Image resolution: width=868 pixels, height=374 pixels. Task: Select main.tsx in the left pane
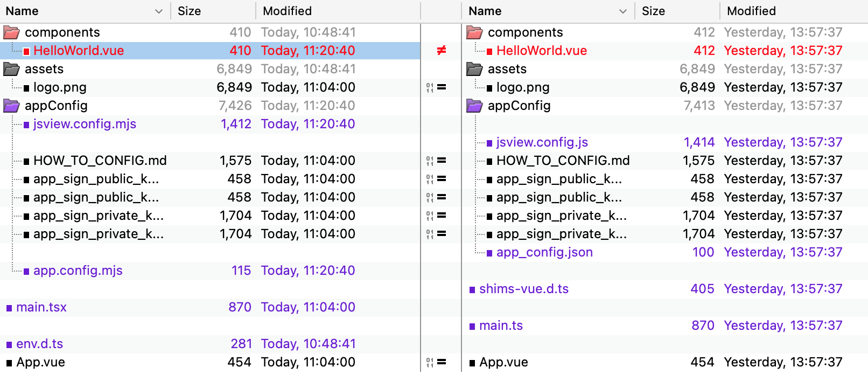click(x=41, y=307)
